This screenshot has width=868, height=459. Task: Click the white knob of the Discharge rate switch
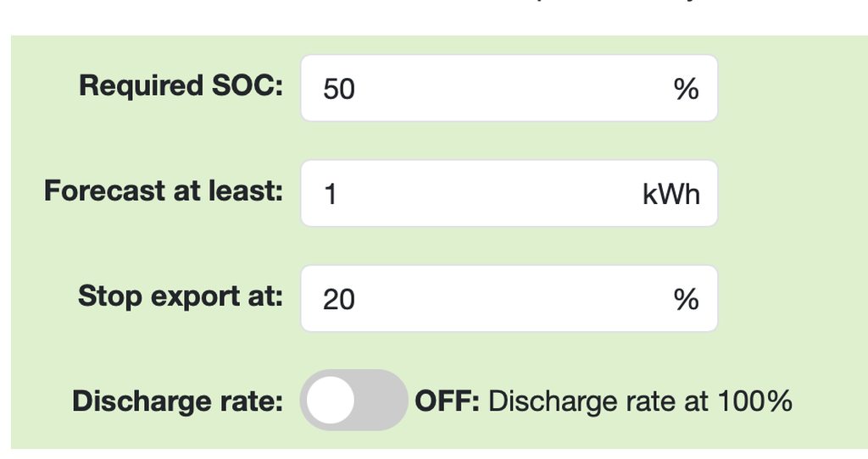click(x=331, y=401)
